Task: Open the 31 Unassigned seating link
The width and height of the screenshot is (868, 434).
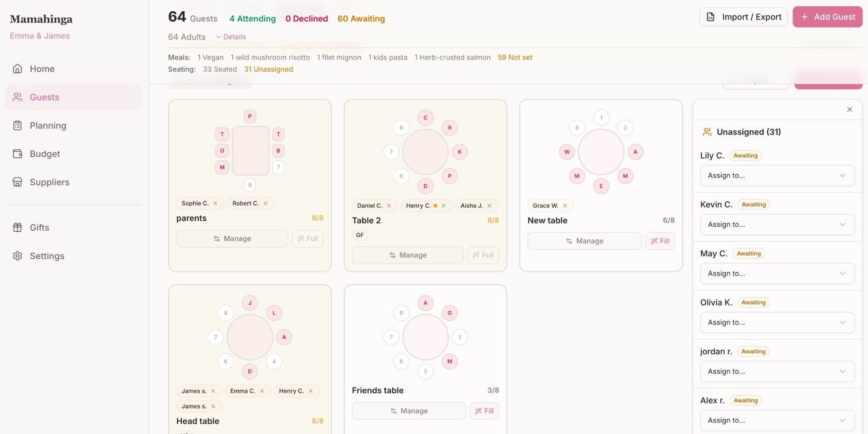Action: click(269, 69)
